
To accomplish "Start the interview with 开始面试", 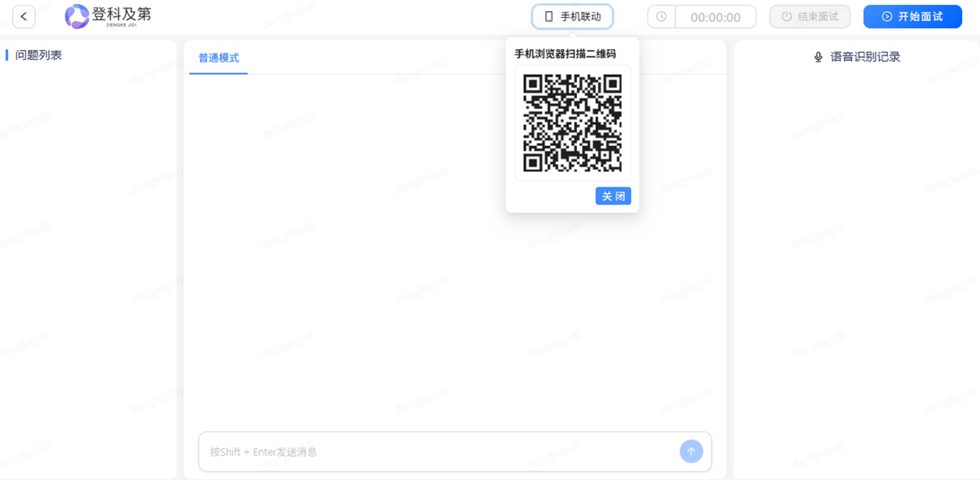I will coord(912,16).
